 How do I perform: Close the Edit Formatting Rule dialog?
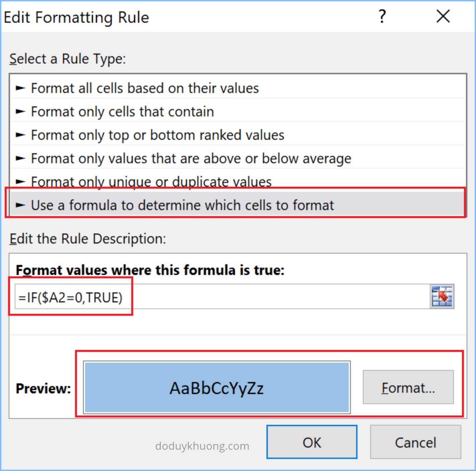pyautogui.click(x=443, y=16)
